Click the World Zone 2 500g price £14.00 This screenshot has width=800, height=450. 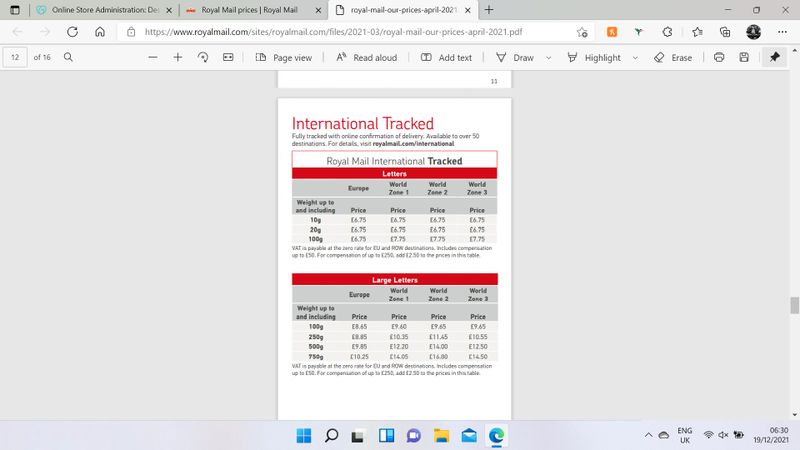(x=438, y=346)
